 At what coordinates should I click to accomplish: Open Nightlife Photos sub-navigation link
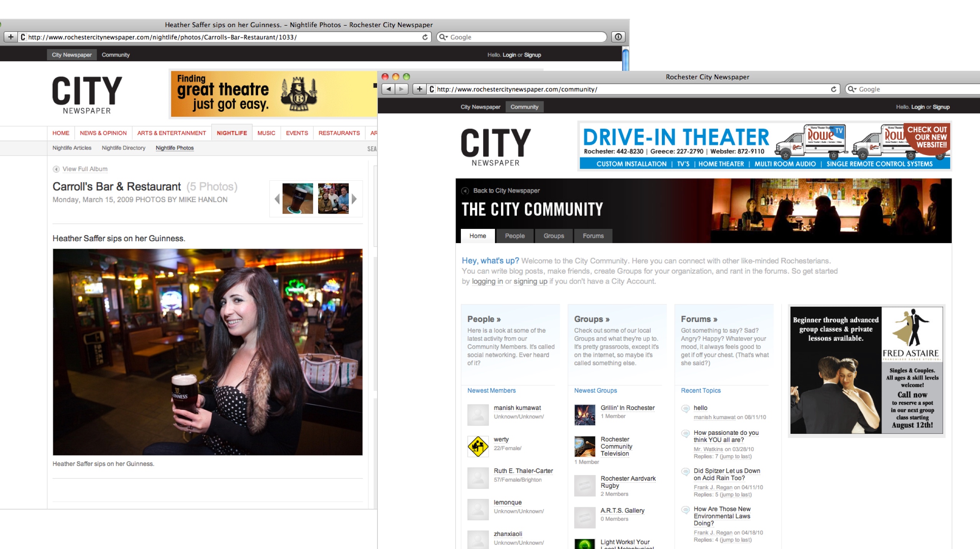coord(175,148)
